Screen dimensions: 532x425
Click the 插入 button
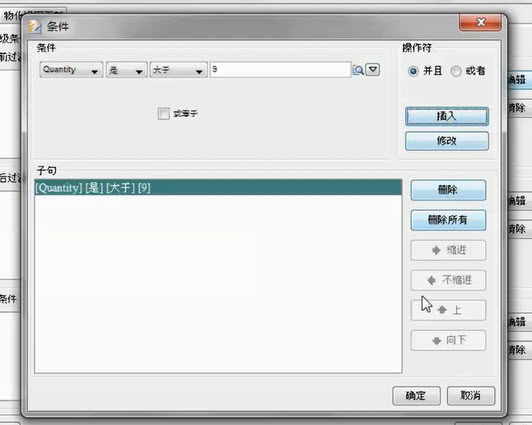point(447,116)
